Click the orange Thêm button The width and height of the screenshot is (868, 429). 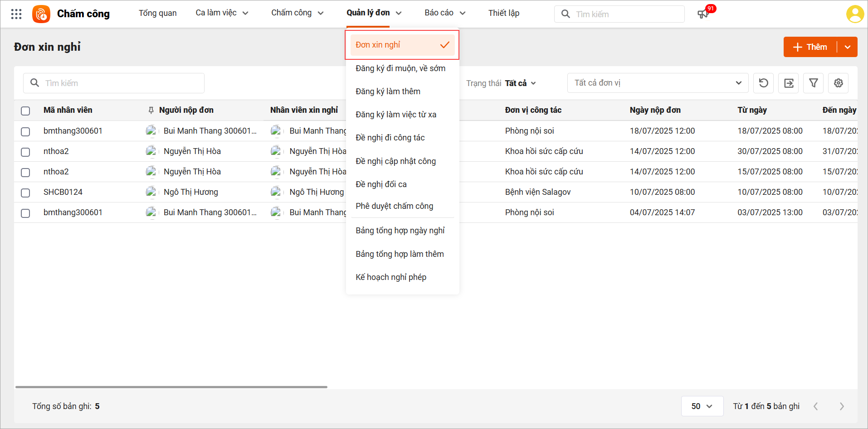(x=810, y=47)
